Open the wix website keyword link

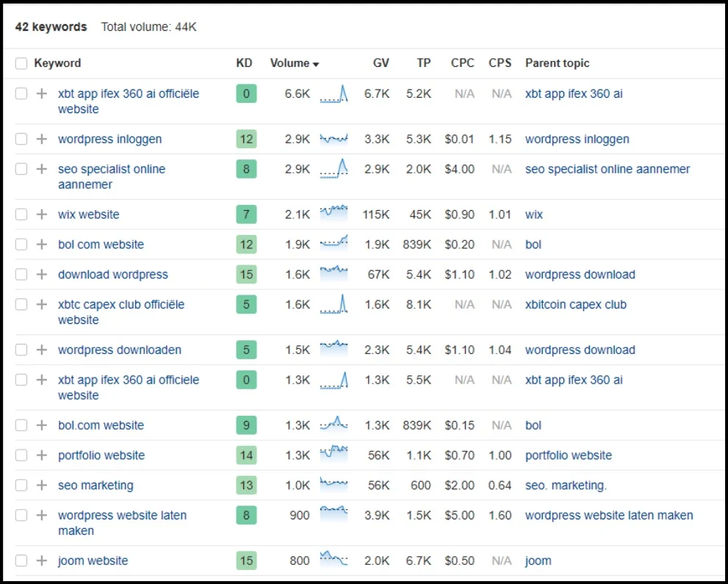point(89,215)
